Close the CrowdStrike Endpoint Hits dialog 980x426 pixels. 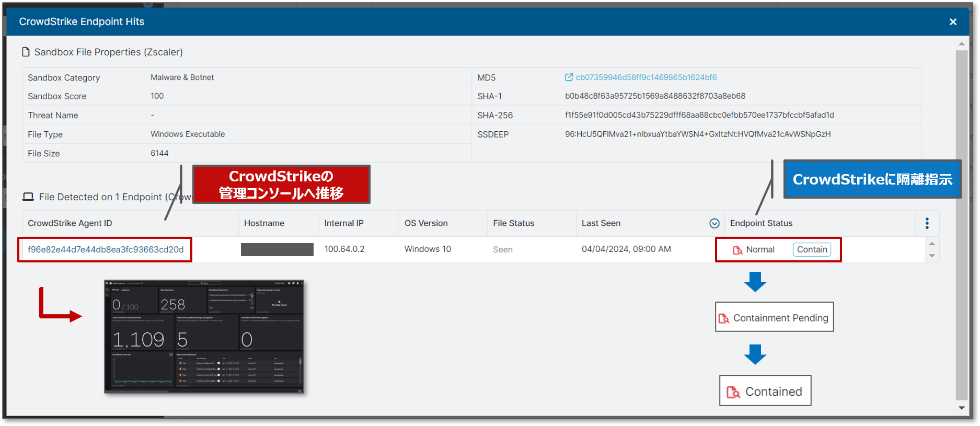click(x=953, y=21)
